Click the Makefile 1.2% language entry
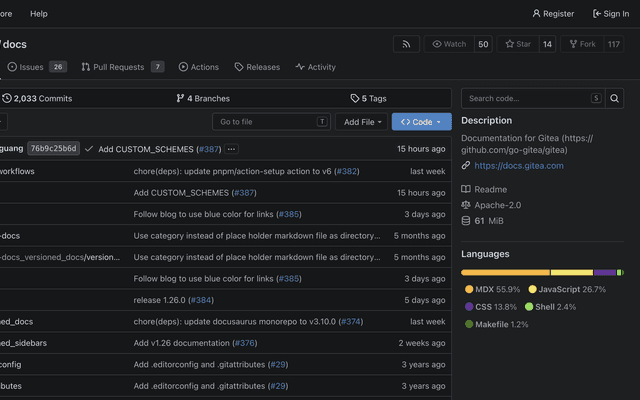The width and height of the screenshot is (640, 400). tap(496, 324)
